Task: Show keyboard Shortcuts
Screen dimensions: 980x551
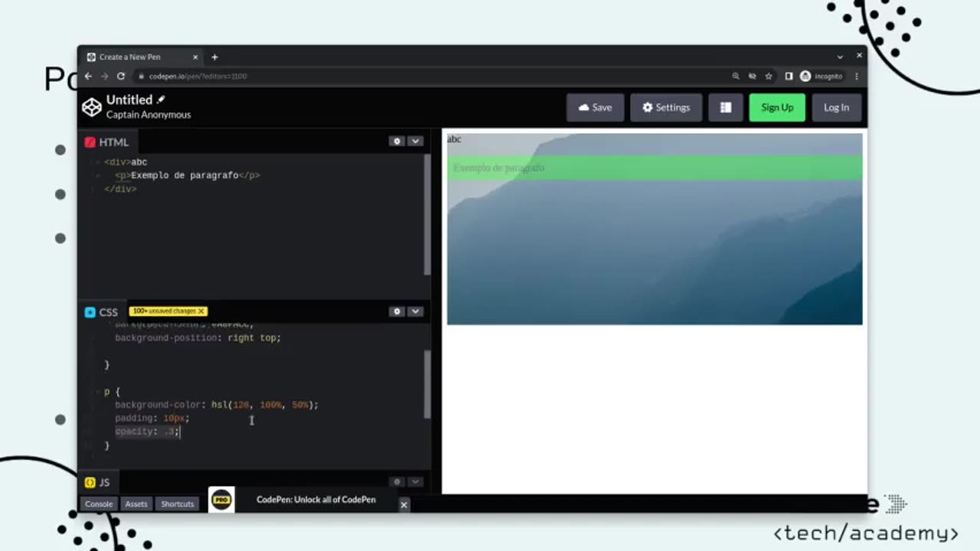Action: click(x=177, y=504)
